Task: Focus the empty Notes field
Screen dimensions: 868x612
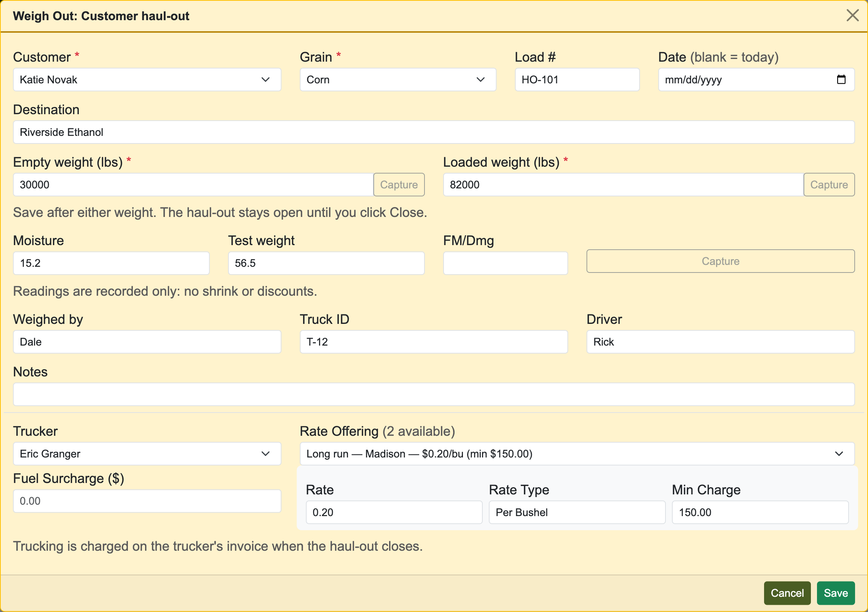Action: [x=434, y=394]
